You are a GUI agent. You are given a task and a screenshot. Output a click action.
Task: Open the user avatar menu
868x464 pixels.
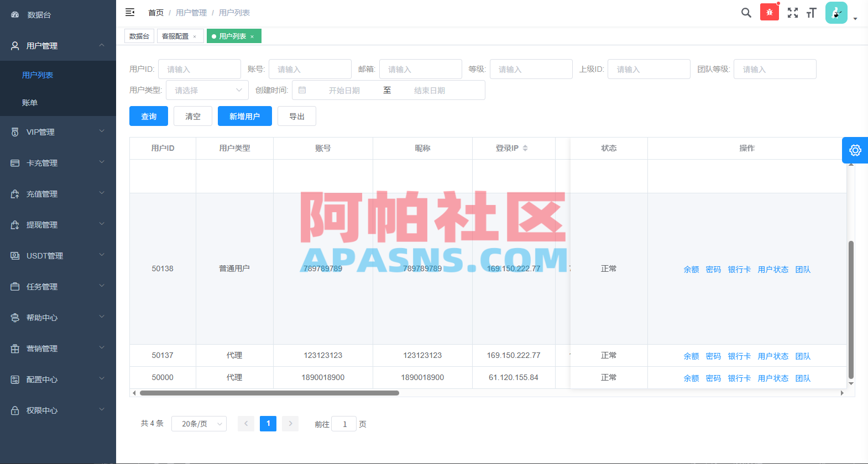pos(836,13)
